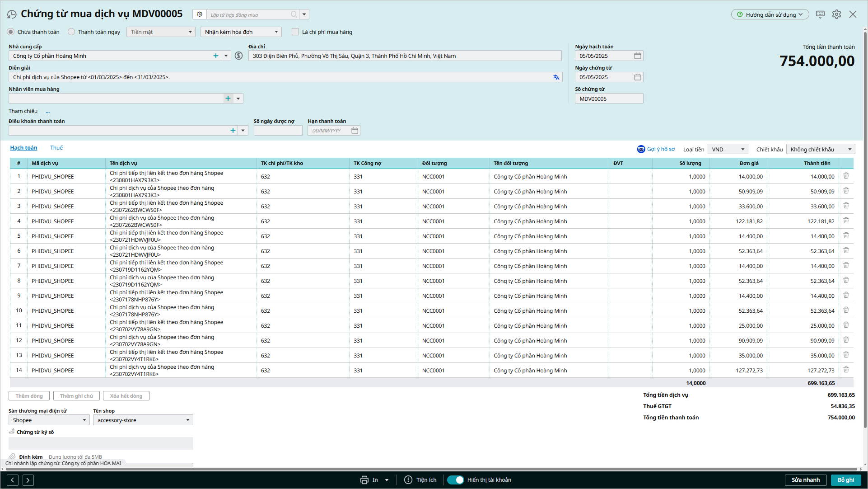Check the Là chi phí mua hàng checkbox
Image resolution: width=868 pixels, height=489 pixels.
[295, 32]
